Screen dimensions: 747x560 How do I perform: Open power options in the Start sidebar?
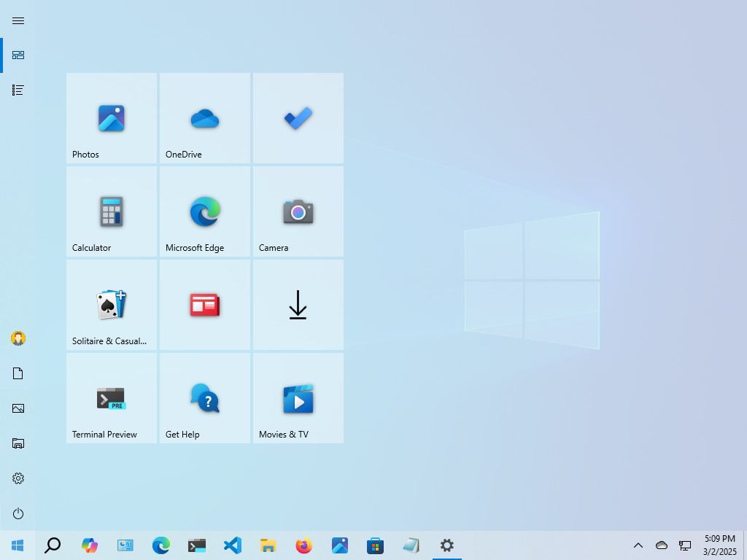tap(18, 513)
